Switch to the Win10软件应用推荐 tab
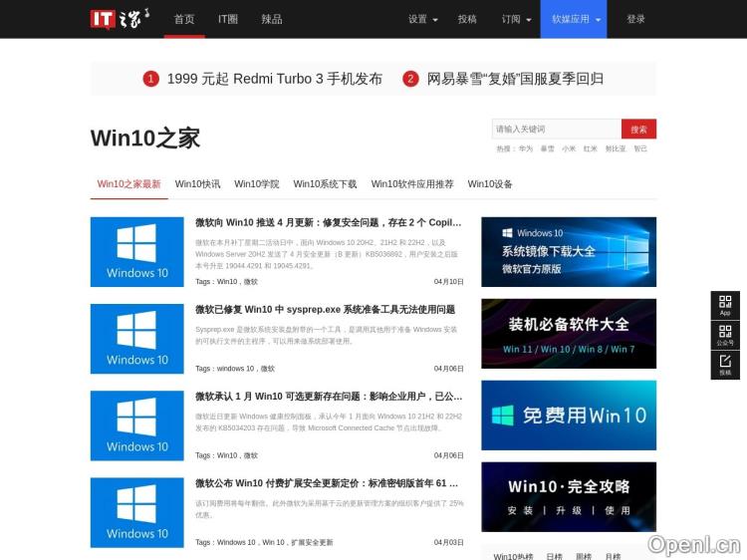 [x=412, y=184]
